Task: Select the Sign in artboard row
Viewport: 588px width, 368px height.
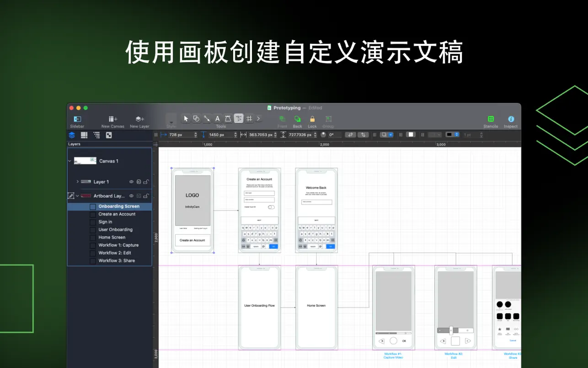Action: click(110, 222)
